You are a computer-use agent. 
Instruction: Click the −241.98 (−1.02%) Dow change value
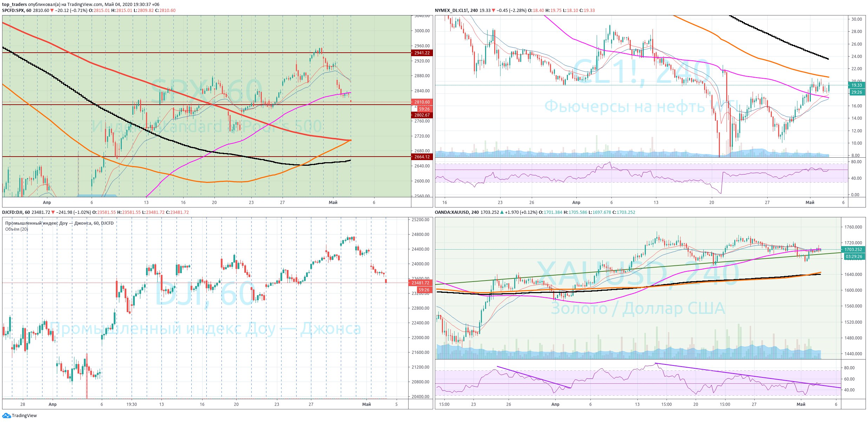coord(73,212)
